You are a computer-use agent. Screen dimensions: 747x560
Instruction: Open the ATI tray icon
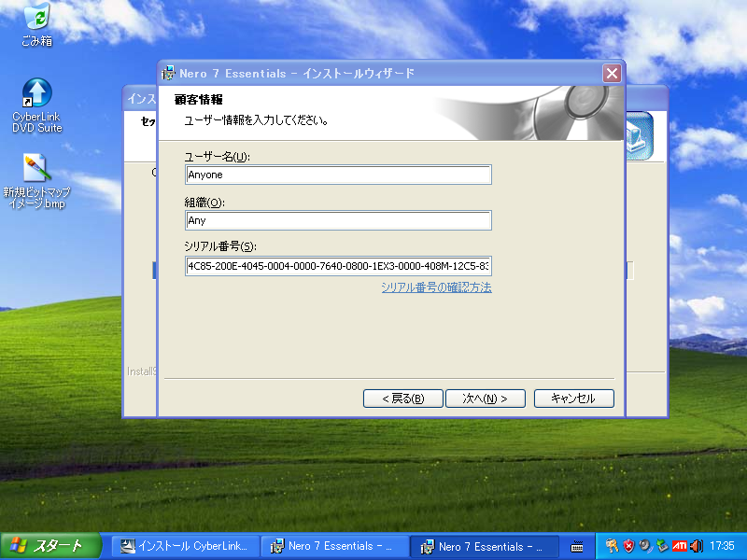click(x=679, y=546)
